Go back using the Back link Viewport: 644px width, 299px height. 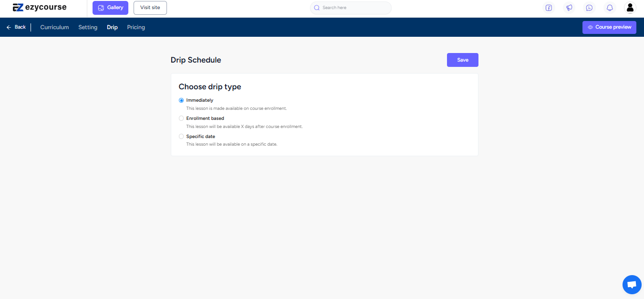pos(16,27)
